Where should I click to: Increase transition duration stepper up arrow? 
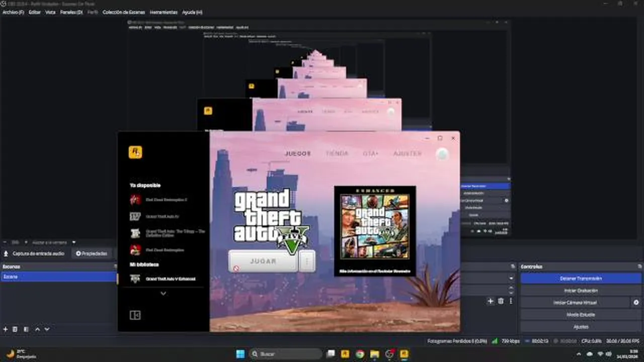point(512,288)
